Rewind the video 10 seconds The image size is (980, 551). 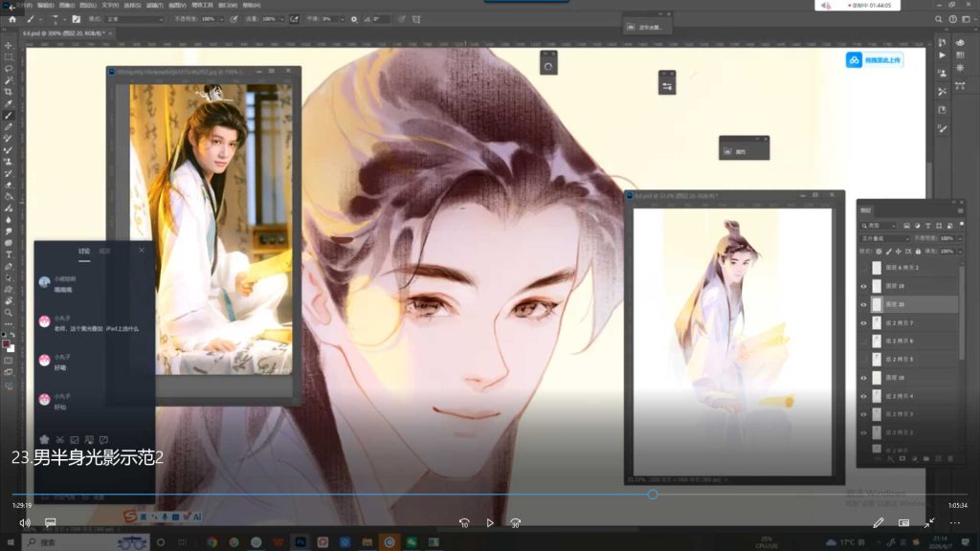[464, 523]
